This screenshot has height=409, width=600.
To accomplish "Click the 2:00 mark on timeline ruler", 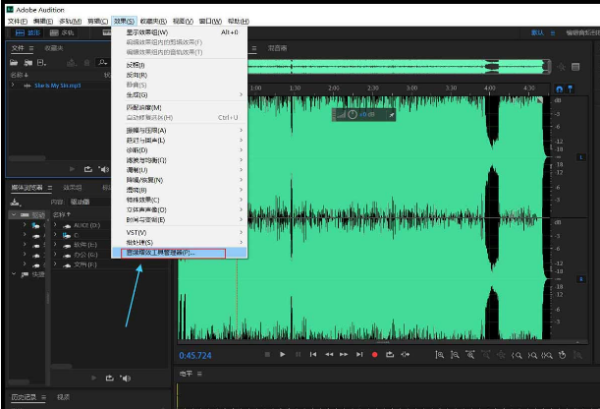I will coord(334,88).
